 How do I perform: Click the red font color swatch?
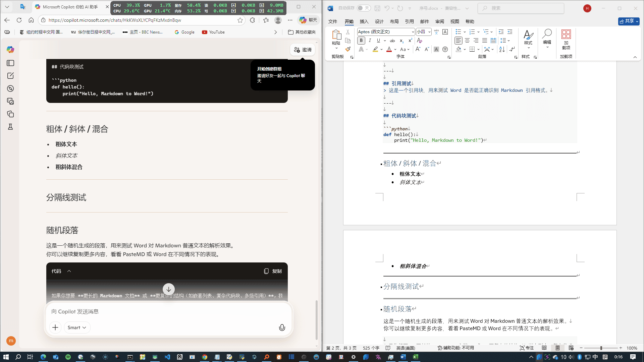389,49
